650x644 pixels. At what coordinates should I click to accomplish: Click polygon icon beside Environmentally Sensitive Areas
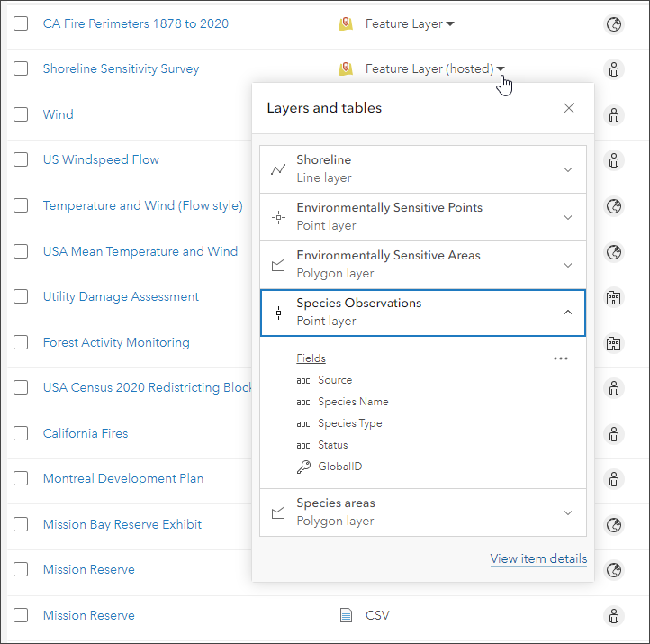(278, 265)
